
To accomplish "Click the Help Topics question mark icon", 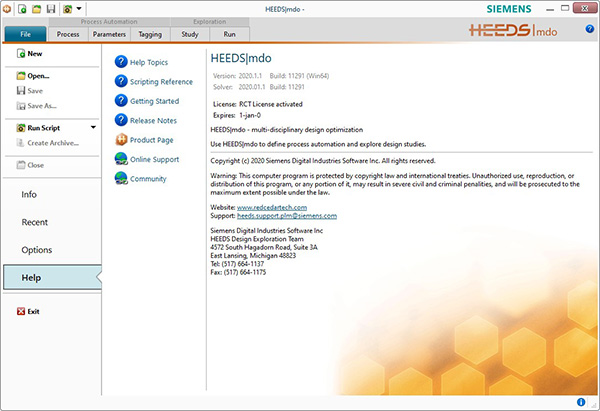I will [x=121, y=61].
